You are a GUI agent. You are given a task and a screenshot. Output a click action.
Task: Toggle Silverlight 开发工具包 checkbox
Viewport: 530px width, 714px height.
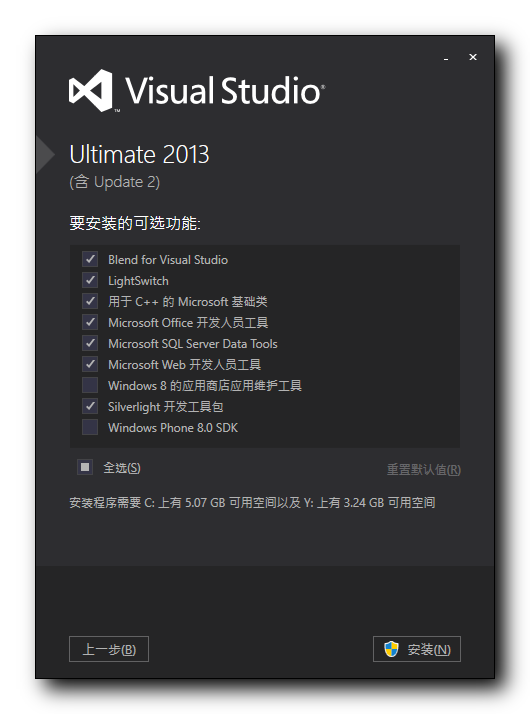90,406
